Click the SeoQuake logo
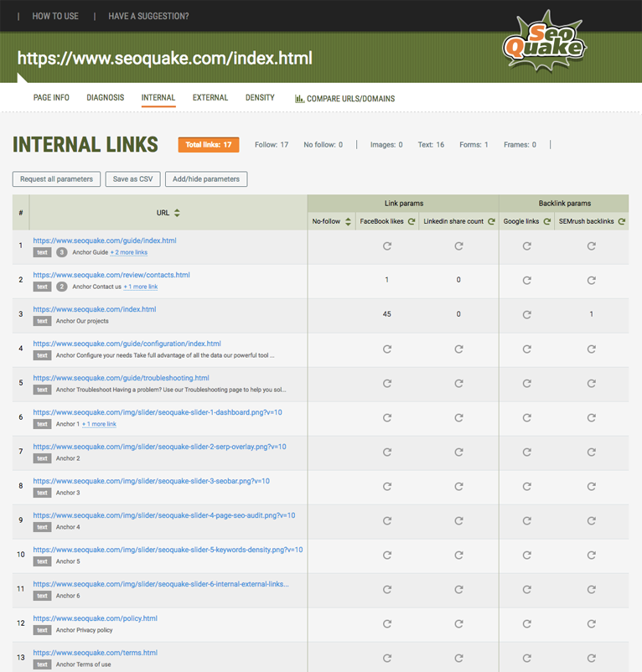642x672 pixels. tap(544, 42)
